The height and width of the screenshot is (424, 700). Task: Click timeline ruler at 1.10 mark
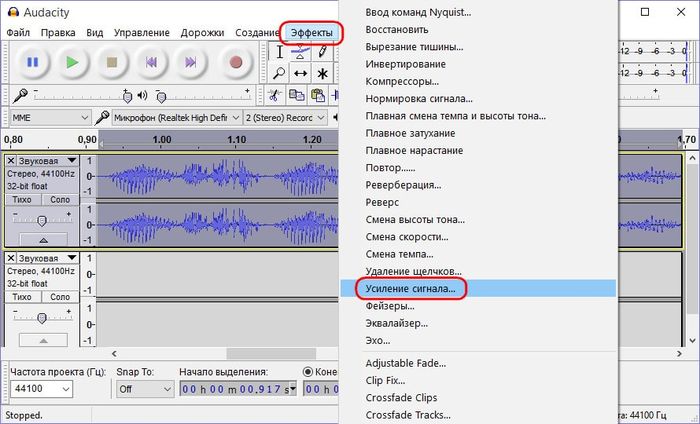coord(237,140)
